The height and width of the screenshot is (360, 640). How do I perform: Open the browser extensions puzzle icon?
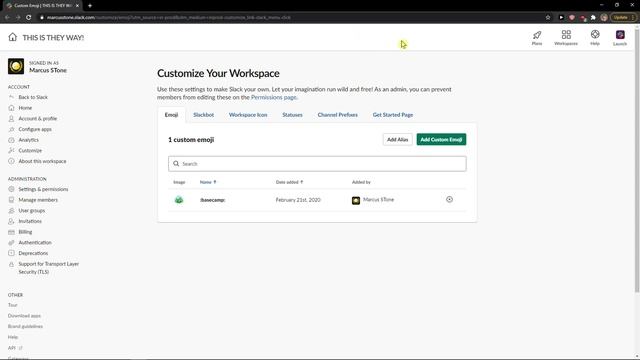[x=593, y=17]
